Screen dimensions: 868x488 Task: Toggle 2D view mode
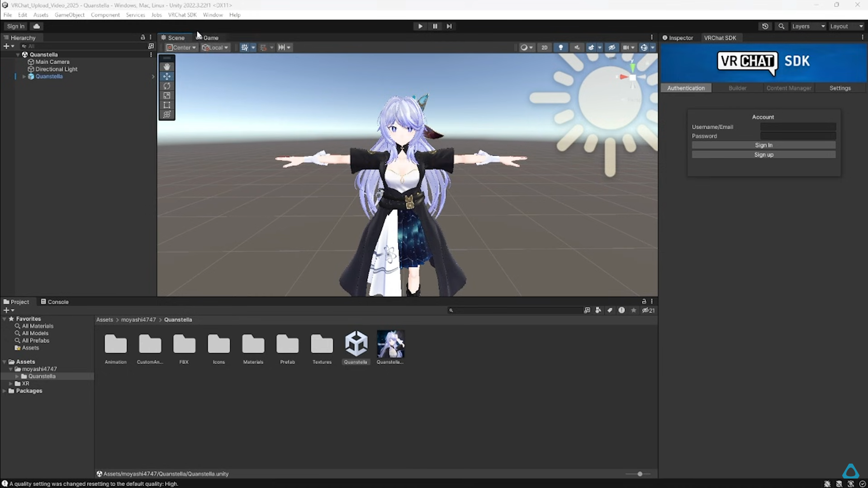click(x=544, y=47)
